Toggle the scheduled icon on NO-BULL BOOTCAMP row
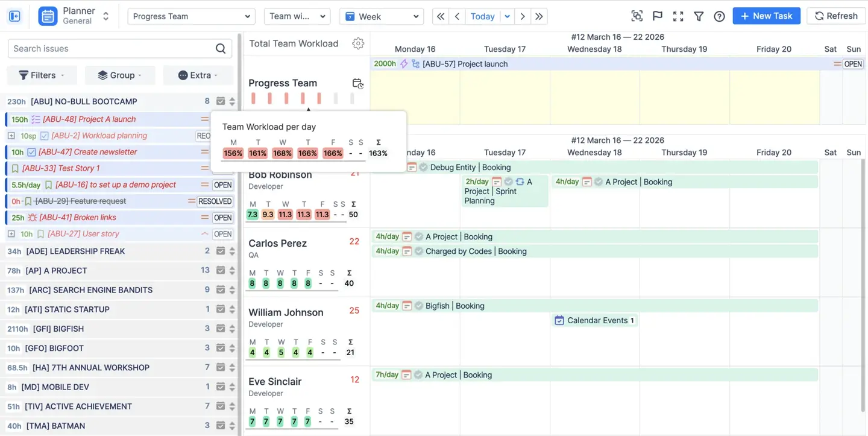 tap(221, 101)
